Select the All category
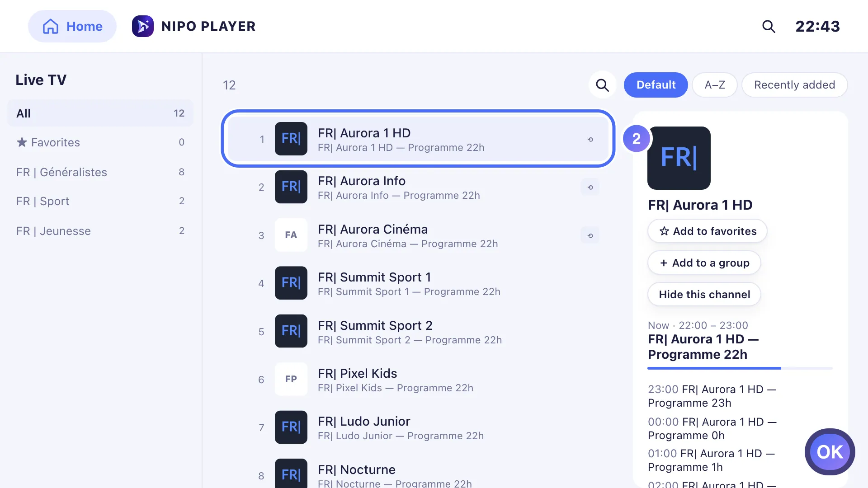 (100, 113)
